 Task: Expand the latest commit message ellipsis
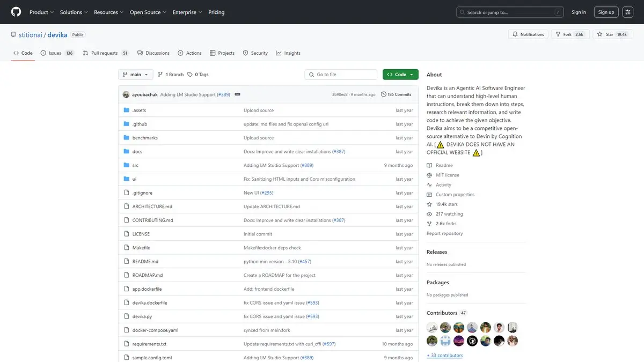pos(237,94)
